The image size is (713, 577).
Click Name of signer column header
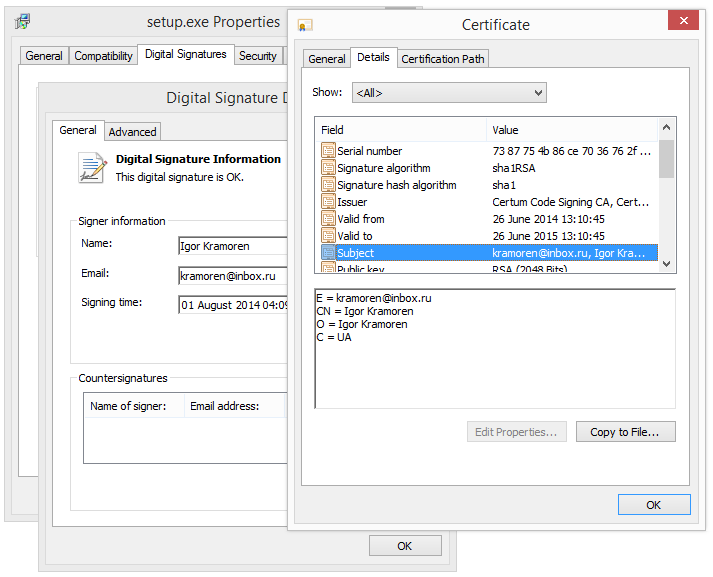click(134, 406)
